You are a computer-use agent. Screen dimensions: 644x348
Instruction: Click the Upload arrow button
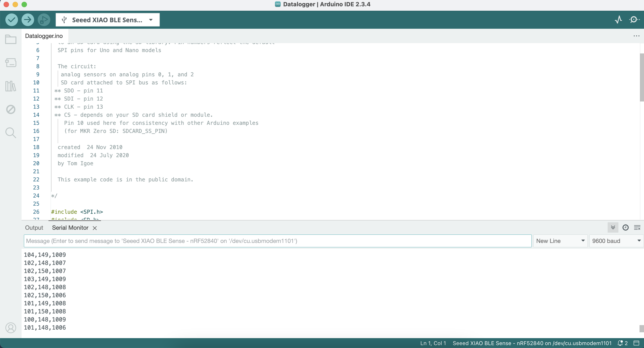tap(28, 20)
